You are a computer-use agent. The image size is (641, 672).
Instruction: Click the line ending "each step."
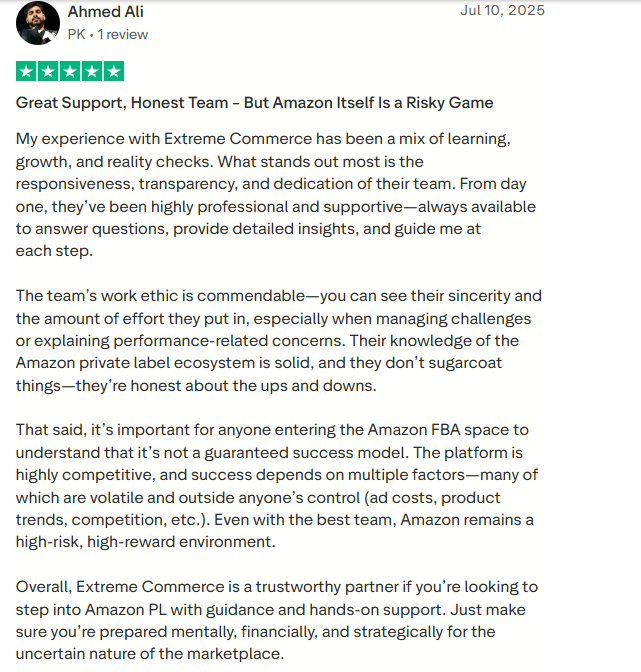(x=54, y=251)
